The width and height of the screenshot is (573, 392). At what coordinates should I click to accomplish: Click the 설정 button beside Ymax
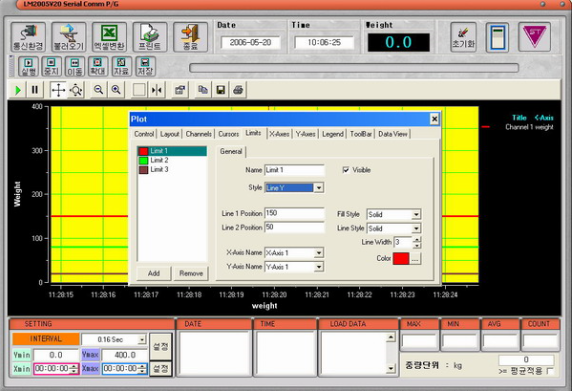(161, 346)
